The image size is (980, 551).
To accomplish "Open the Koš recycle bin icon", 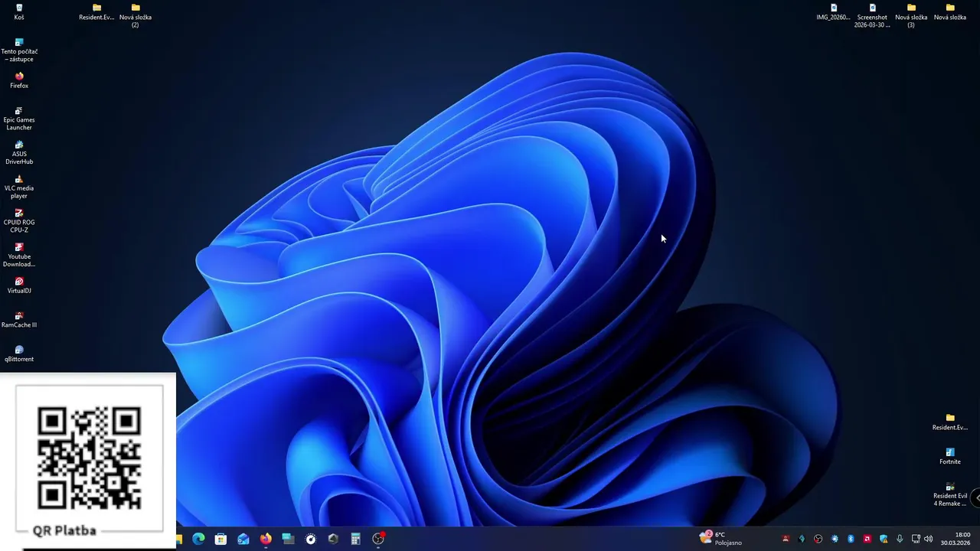I will point(19,11).
